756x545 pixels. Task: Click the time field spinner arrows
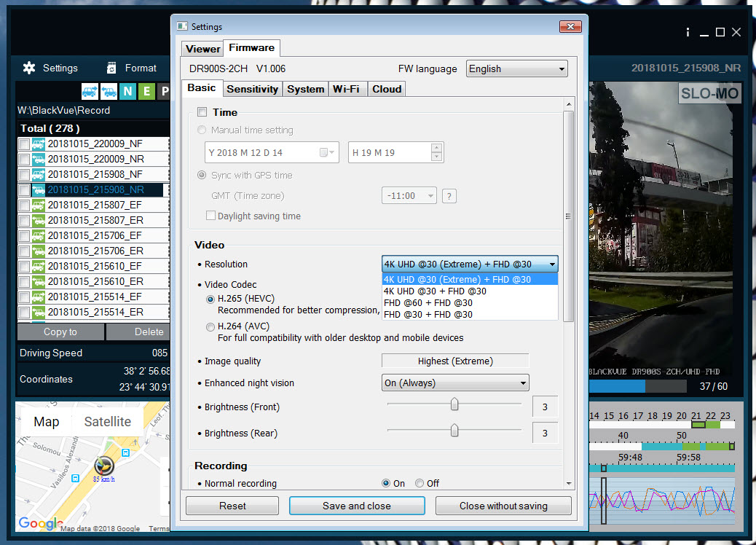coord(436,152)
